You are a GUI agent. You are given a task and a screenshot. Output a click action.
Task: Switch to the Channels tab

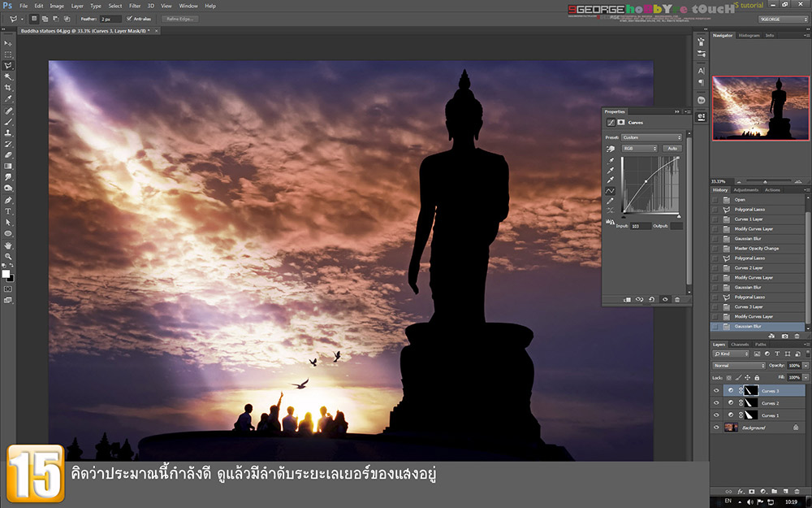click(740, 344)
